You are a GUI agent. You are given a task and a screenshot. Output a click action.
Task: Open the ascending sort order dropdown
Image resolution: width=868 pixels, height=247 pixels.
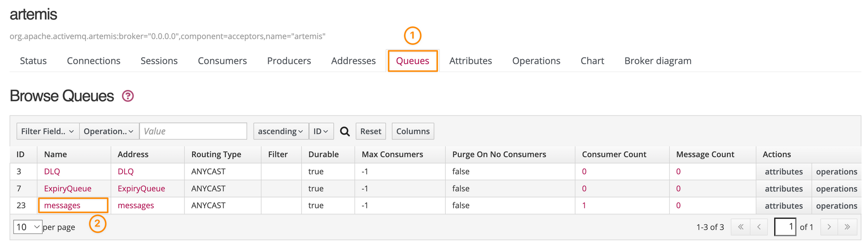pos(280,132)
